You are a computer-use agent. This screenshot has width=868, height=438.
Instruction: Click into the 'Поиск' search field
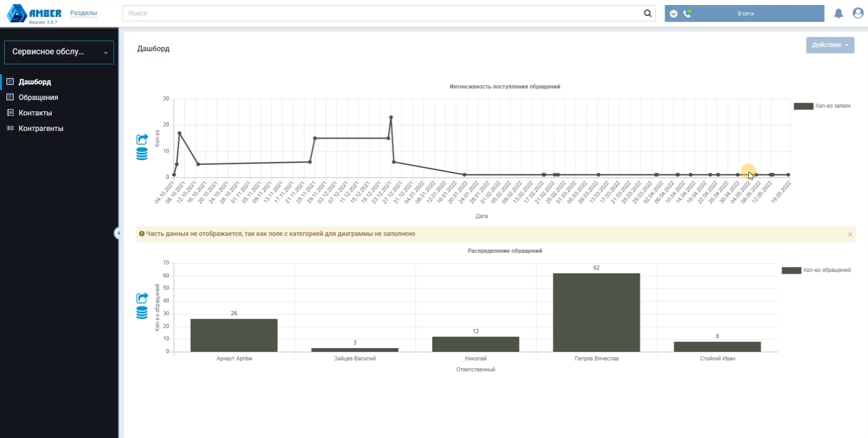[x=381, y=14]
